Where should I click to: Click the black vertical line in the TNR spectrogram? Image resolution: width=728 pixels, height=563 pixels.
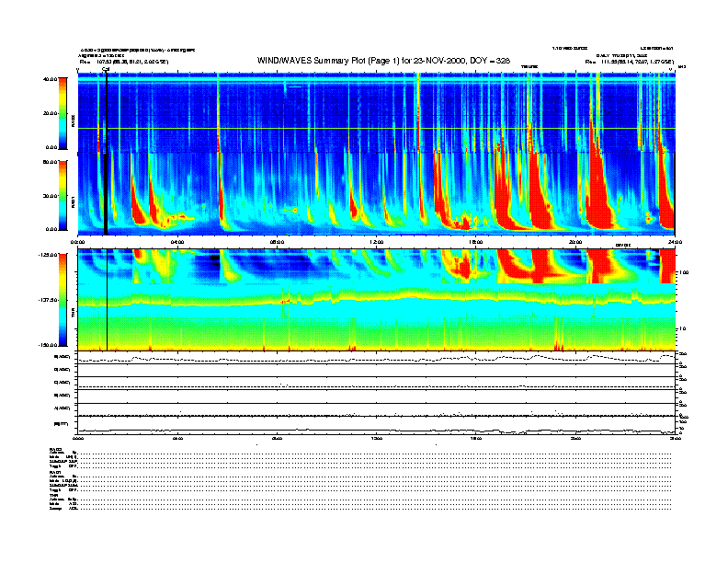(108, 300)
